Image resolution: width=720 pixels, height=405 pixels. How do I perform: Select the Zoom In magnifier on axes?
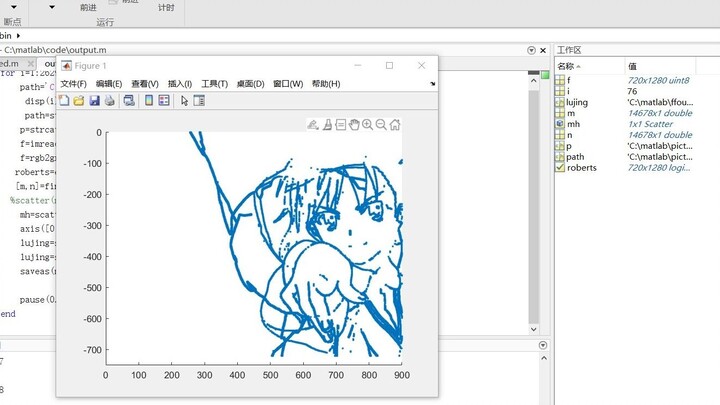tap(367, 124)
